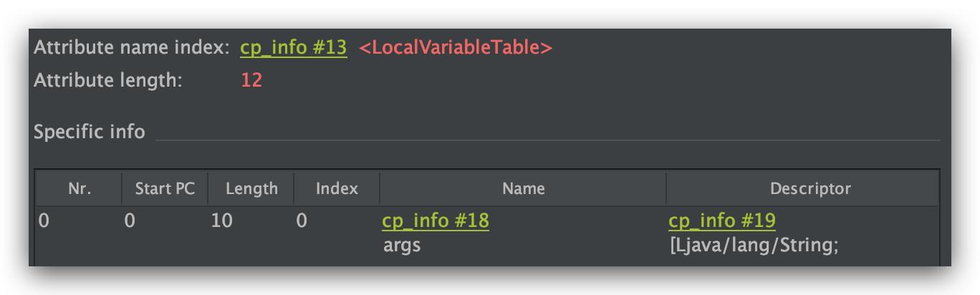Select the Length column header
Viewport: 980px width, 295px height.
tap(251, 189)
